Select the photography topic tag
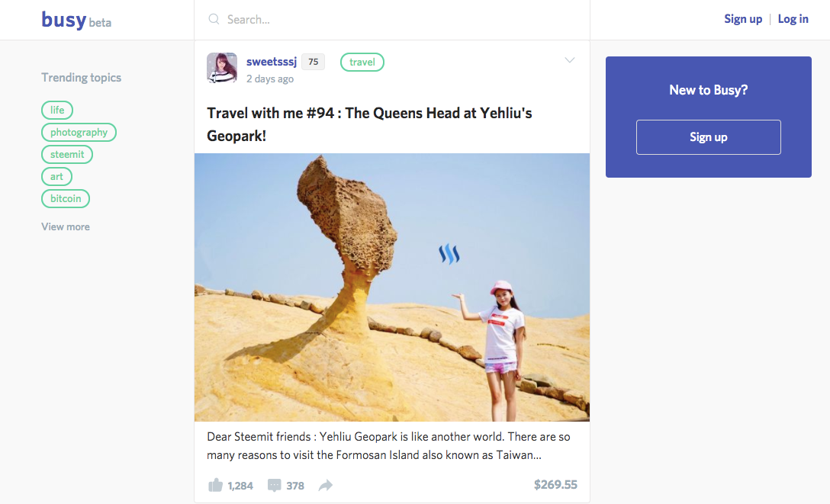This screenshot has width=830, height=504. [79, 132]
